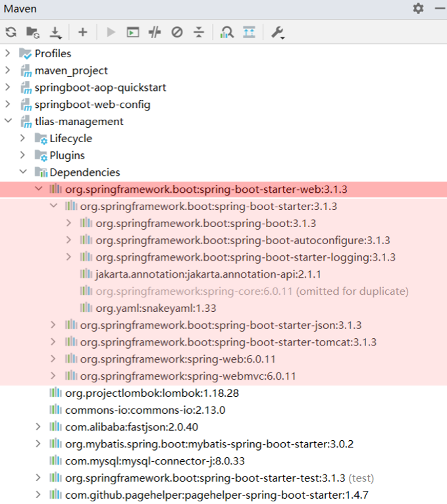The height and width of the screenshot is (504, 447).
Task: Select the Profiles tree item
Action: [x=53, y=53]
